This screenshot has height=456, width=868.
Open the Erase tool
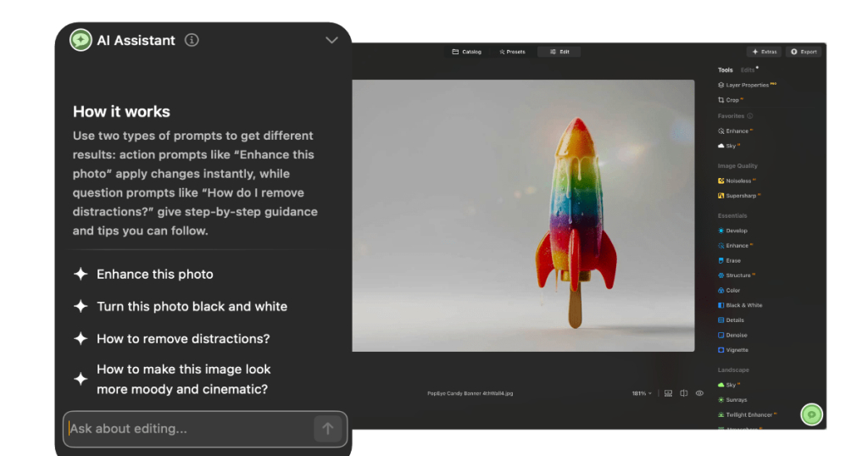[729, 260]
